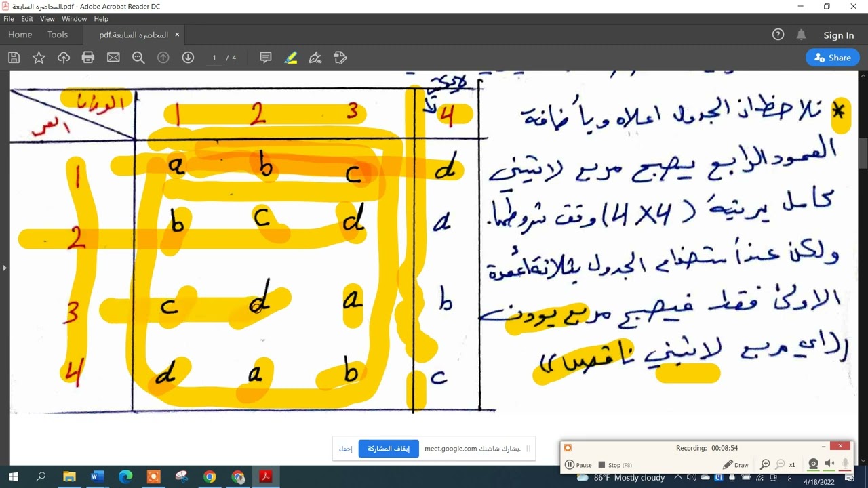Pause the screen recording
Image resolution: width=868 pixels, height=488 pixels.
[578, 465]
